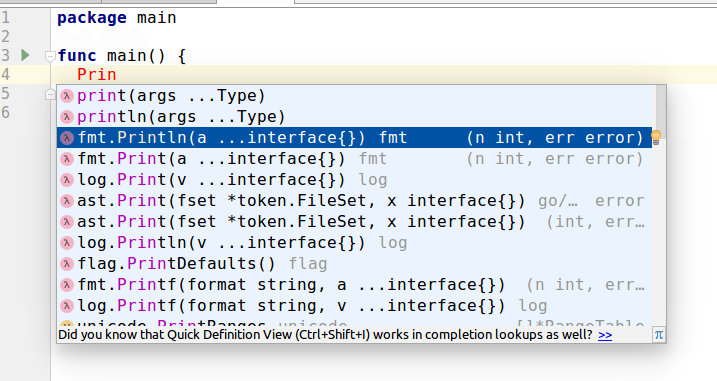
Task: Click the lambda icon next to println
Action: 67,117
